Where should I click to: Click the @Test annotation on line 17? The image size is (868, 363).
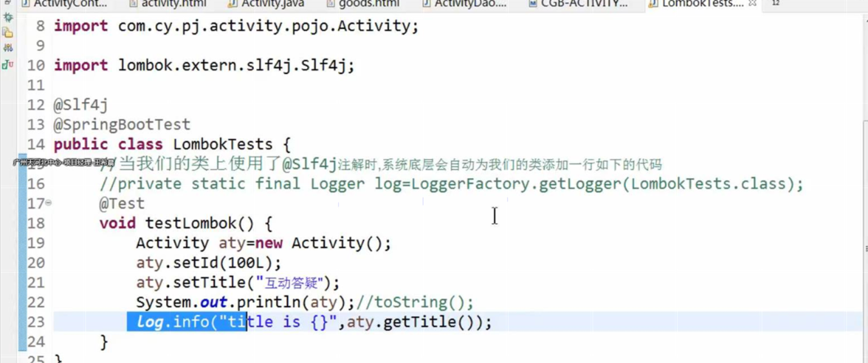[x=122, y=203]
